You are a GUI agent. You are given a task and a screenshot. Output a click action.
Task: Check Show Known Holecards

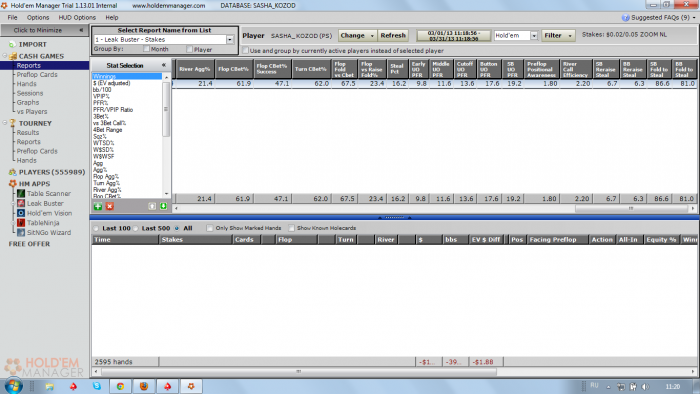[x=292, y=228]
